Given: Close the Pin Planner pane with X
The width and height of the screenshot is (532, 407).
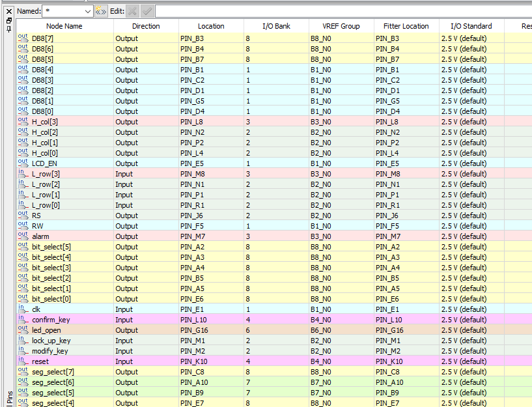Looking at the screenshot, I should coord(9,12).
